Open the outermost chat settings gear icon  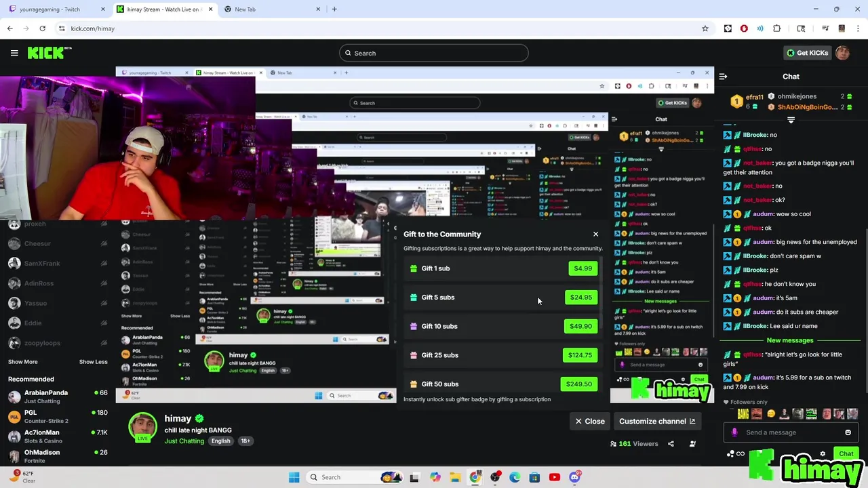823,454
